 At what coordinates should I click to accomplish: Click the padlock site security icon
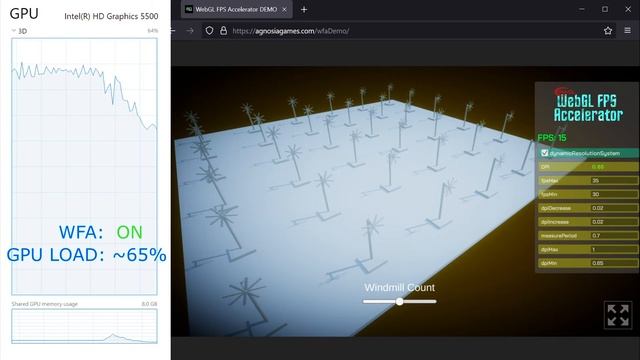pos(223,31)
